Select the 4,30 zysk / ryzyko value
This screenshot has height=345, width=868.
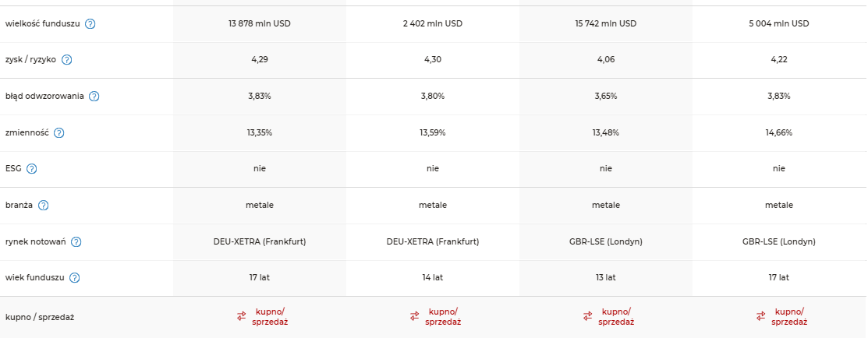pyautogui.click(x=433, y=60)
